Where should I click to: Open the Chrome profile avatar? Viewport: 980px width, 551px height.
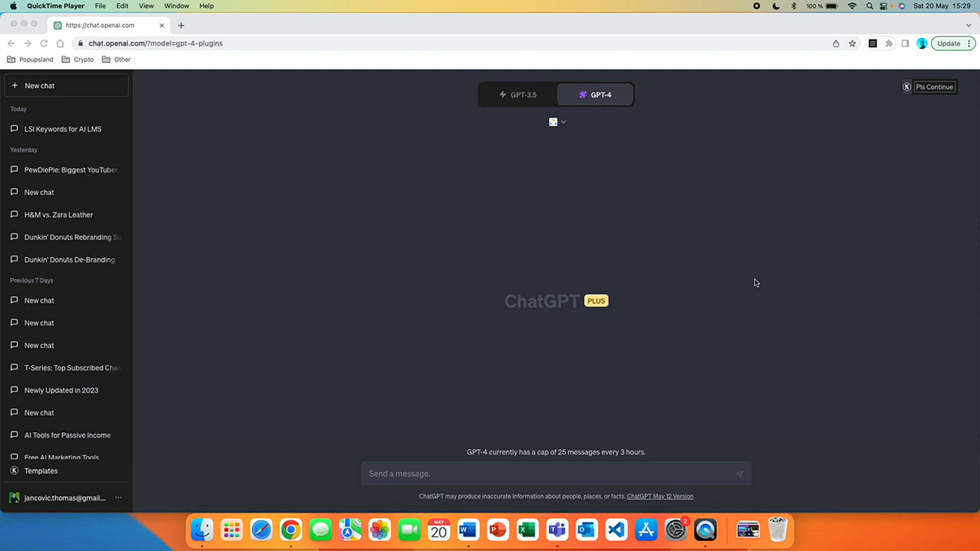tap(922, 43)
